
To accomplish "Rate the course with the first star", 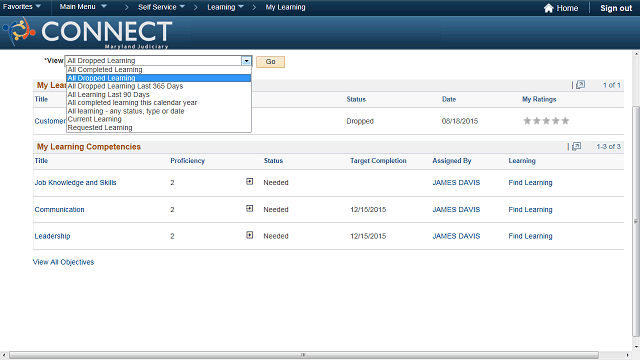I will pyautogui.click(x=527, y=120).
